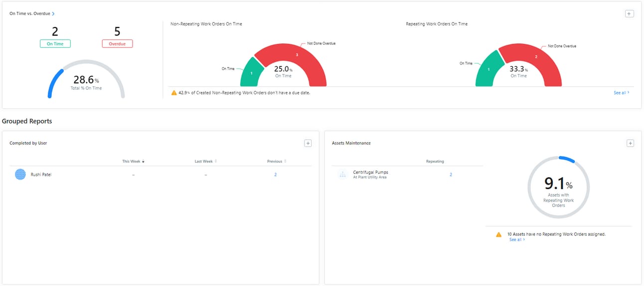Open the On Time vs. Overdue chevron link
The width and height of the screenshot is (644, 286).
(x=53, y=13)
